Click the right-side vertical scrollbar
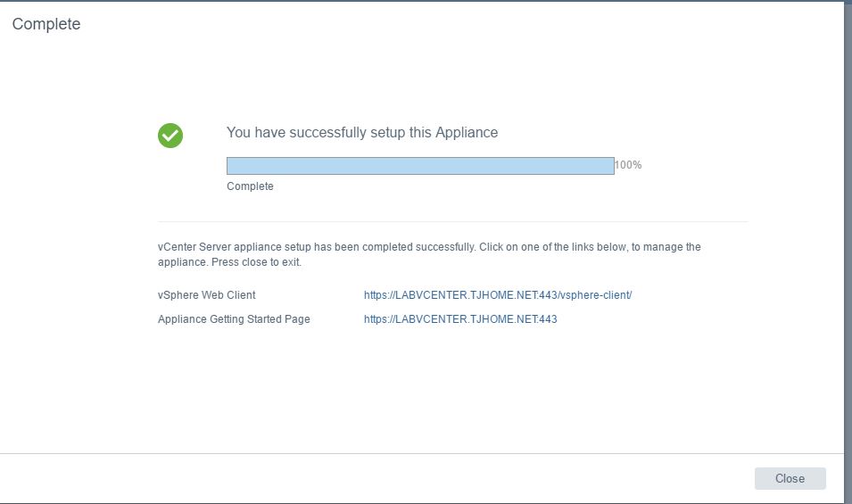This screenshot has width=852, height=504. (x=848, y=252)
